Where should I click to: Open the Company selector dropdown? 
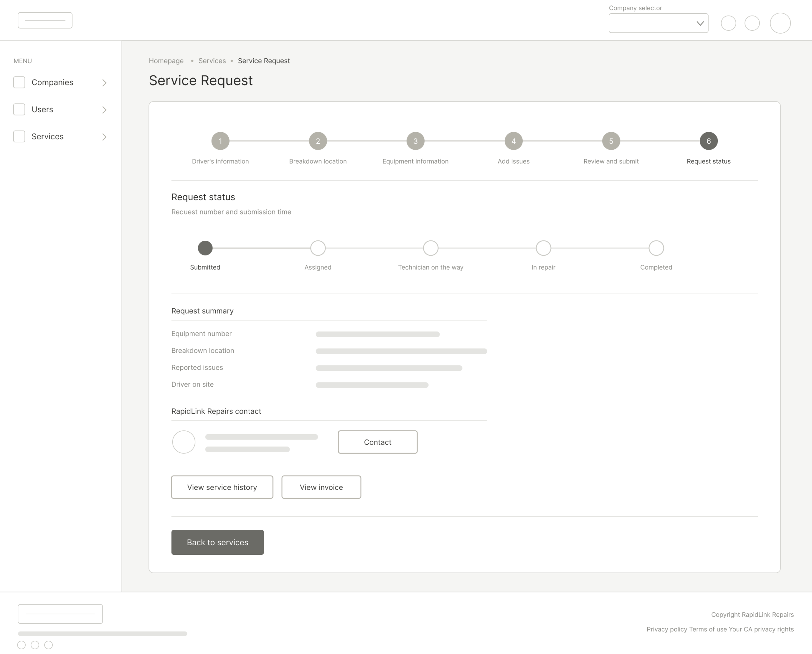tap(658, 23)
